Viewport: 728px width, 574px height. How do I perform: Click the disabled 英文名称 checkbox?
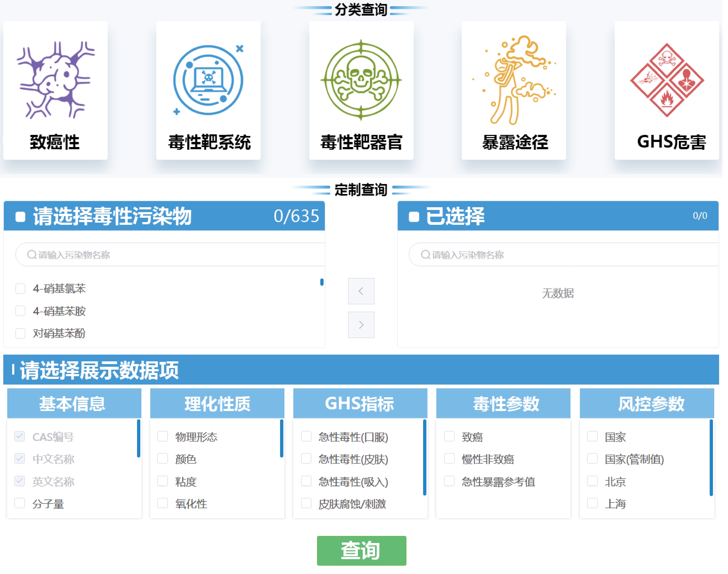click(20, 481)
